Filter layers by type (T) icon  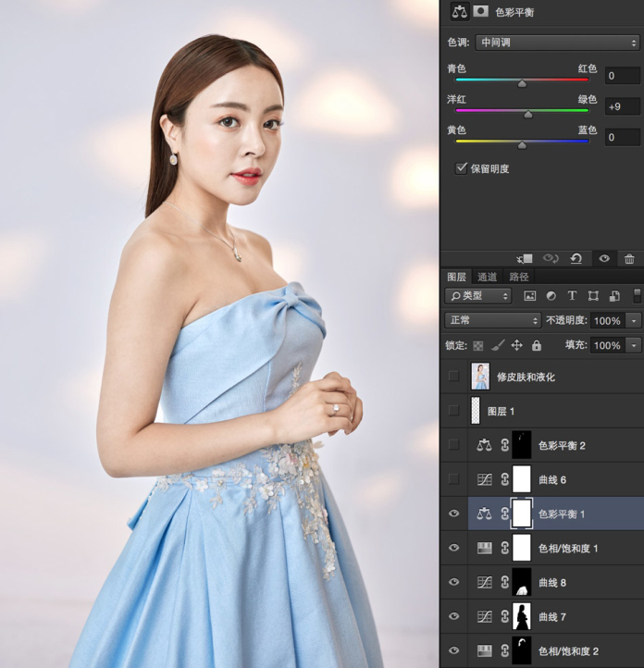[572, 296]
